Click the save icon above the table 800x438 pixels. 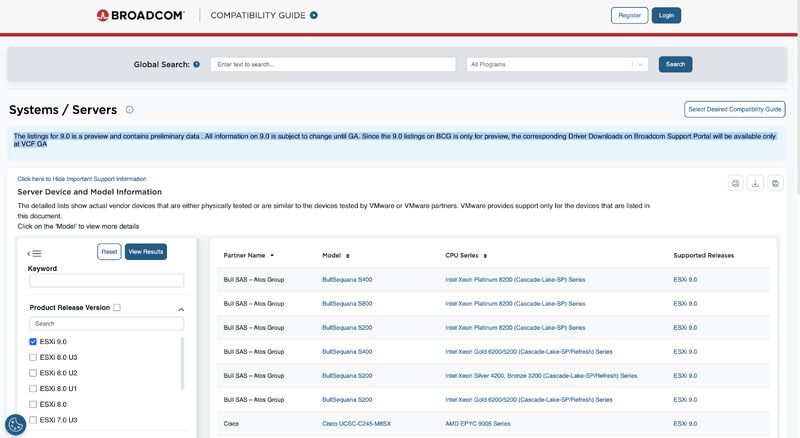pyautogui.click(x=776, y=183)
